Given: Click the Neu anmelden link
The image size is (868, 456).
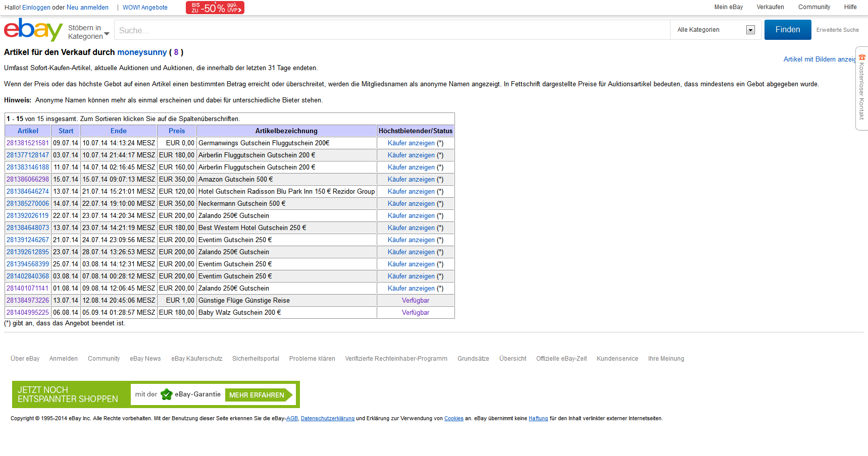Looking at the screenshot, I should [x=87, y=8].
